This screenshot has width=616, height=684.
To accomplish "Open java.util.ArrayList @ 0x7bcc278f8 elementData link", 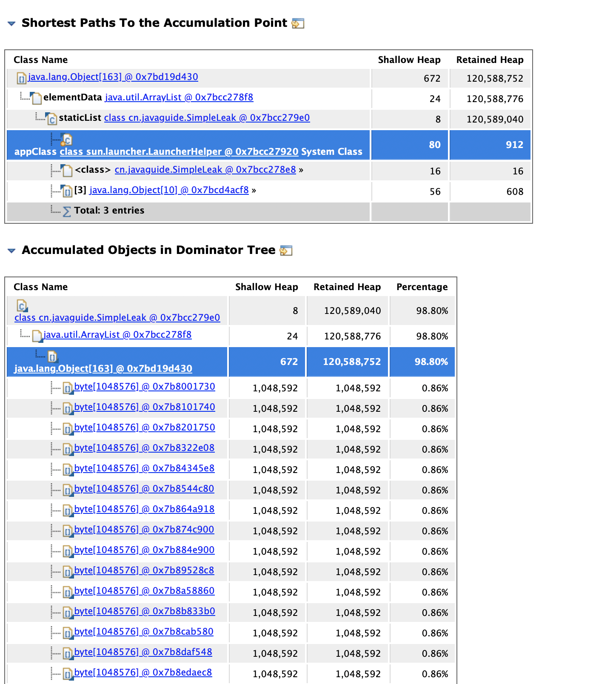I will pos(179,97).
